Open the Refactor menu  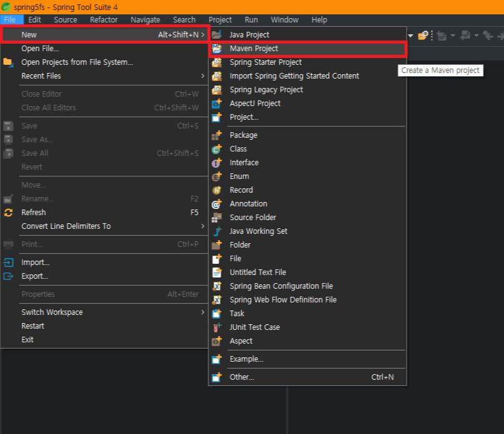pos(104,19)
